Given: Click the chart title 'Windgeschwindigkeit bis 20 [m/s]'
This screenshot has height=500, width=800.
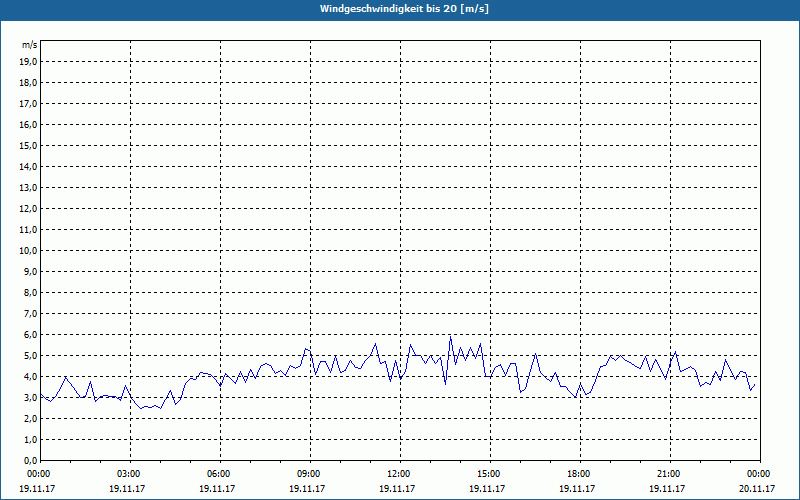Looking at the screenshot, I should 404,9.
